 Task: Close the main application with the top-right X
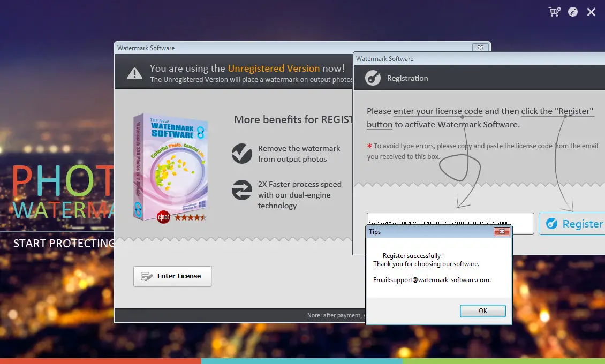(591, 12)
